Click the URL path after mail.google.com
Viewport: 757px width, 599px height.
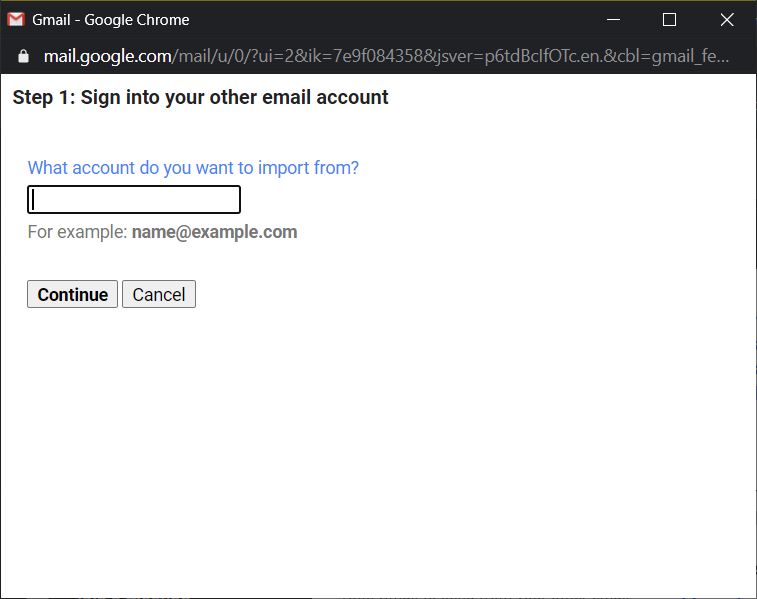[400, 57]
